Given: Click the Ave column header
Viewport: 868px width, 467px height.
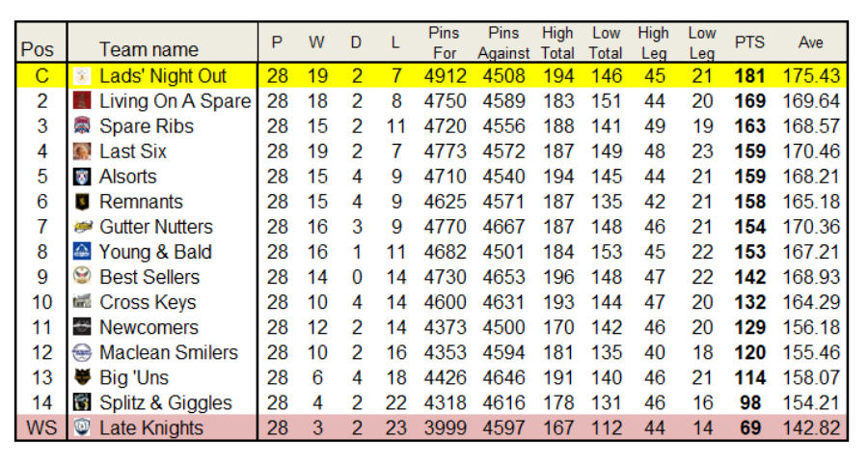Looking at the screenshot, I should click(810, 42).
